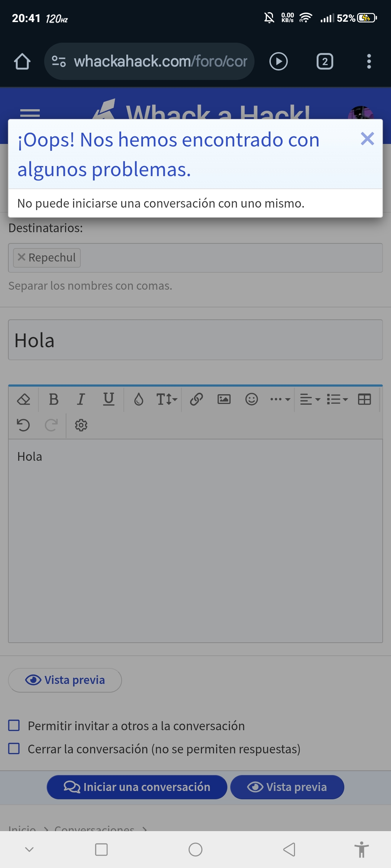Enable 'Permitir invitar a otros a la conversación'

click(x=14, y=726)
